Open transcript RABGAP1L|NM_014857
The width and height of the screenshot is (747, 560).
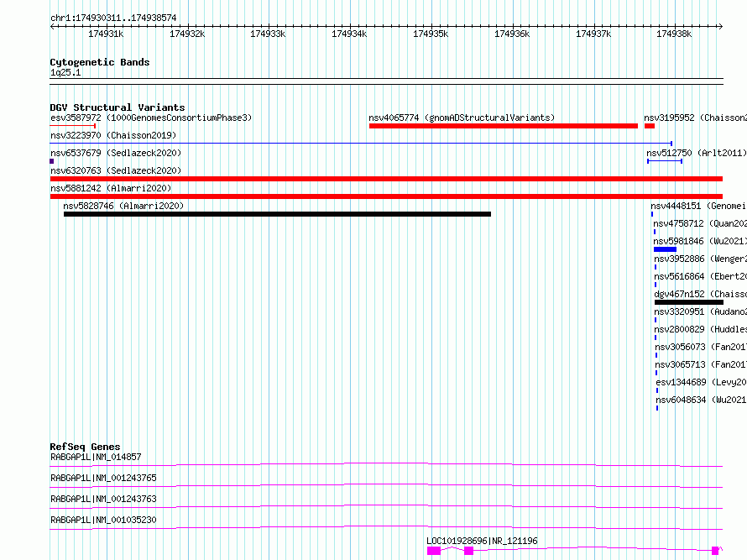coord(97,457)
